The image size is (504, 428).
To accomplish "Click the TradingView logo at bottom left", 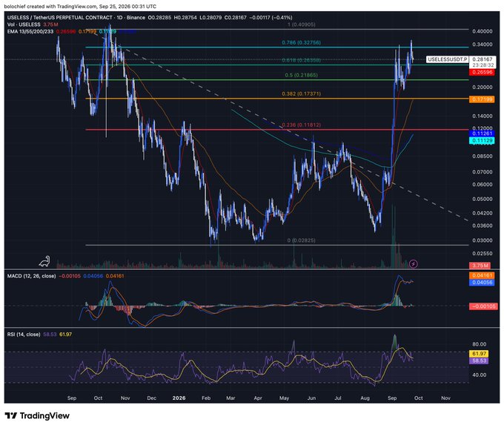I will pyautogui.click(x=37, y=415).
